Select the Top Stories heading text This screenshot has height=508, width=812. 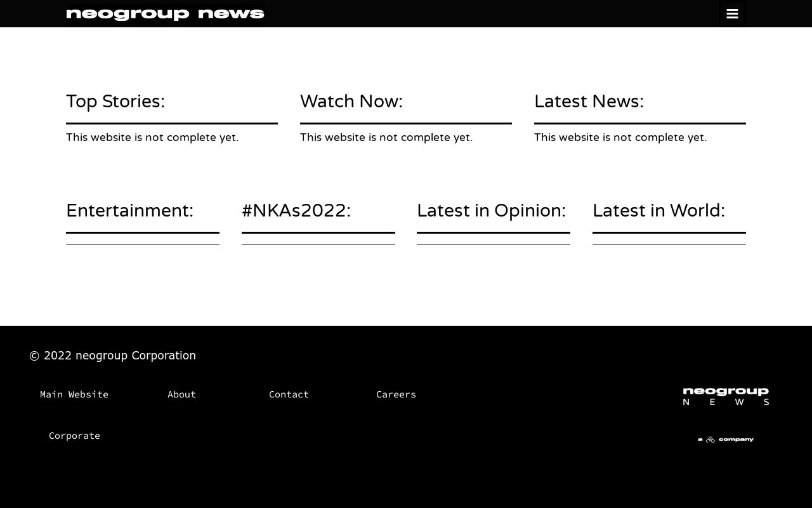click(115, 101)
